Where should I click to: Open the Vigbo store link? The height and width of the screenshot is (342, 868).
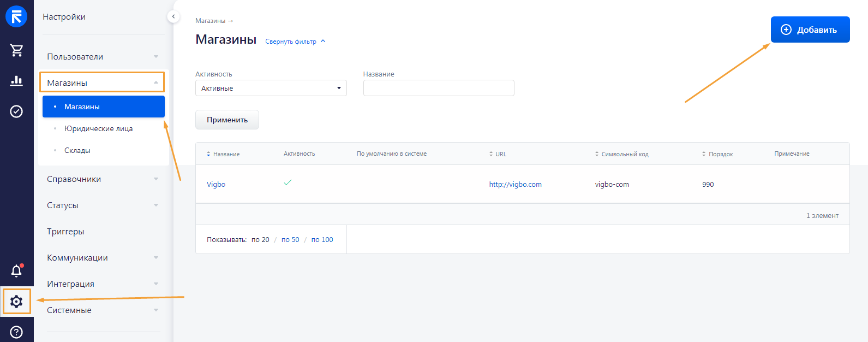216,184
